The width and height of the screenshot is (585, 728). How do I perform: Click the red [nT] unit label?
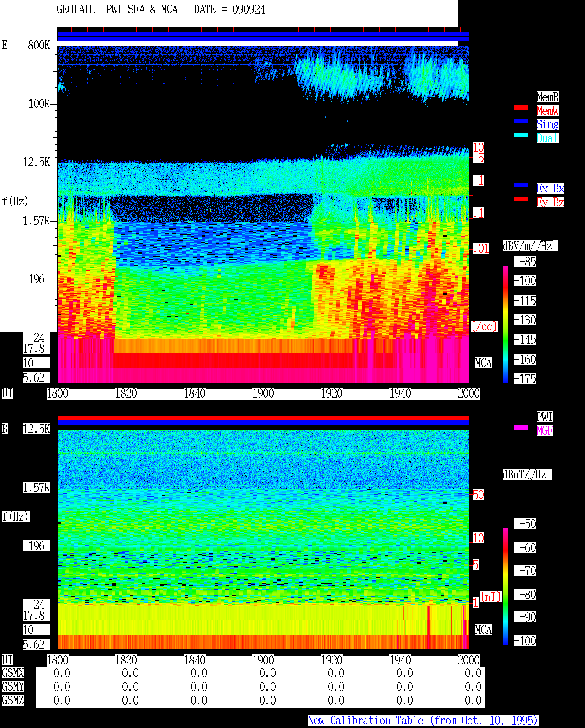(x=491, y=597)
